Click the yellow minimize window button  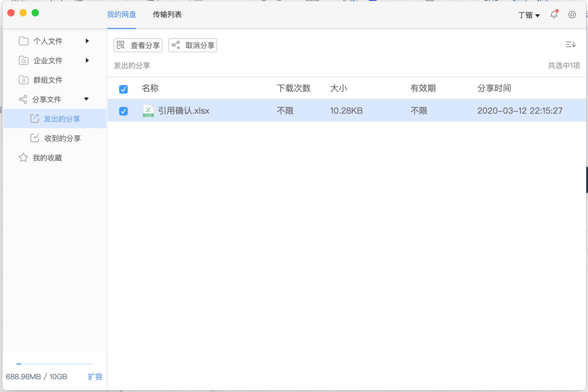coord(23,13)
